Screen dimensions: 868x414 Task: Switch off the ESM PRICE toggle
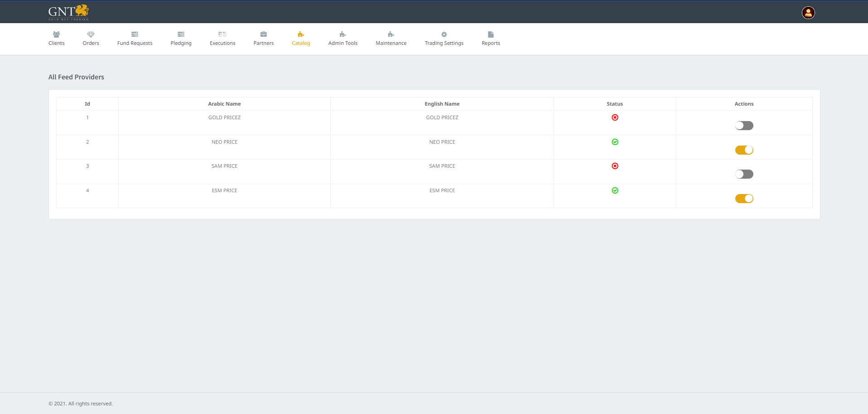[x=744, y=199]
